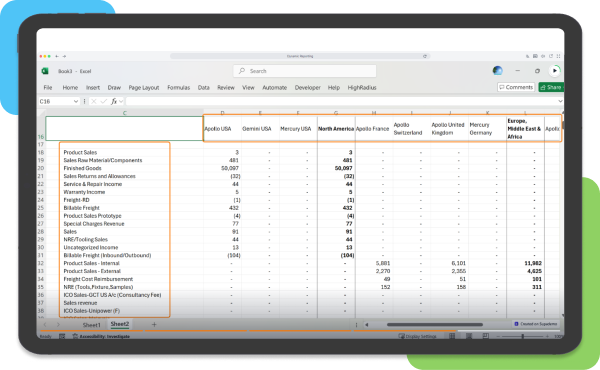Screen dimensions: 600x370
Task: Click the browser forward arrow
Action: (x=64, y=56)
